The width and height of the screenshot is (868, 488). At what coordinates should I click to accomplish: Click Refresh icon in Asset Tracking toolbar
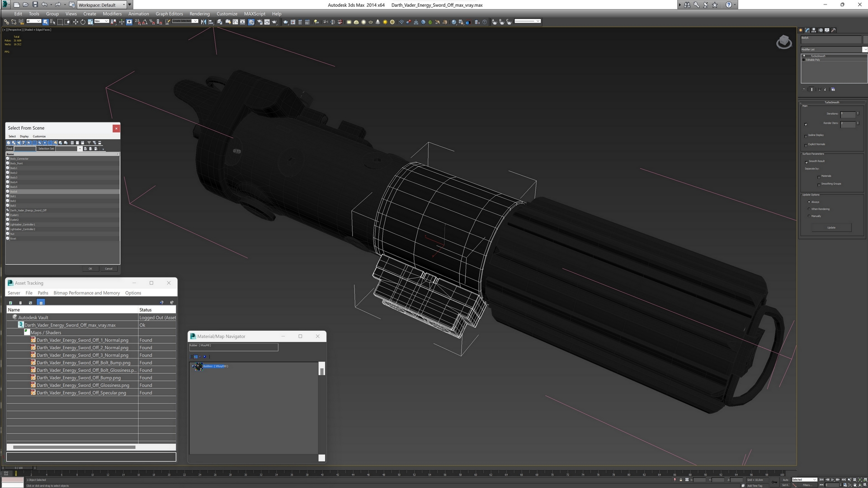click(x=10, y=303)
